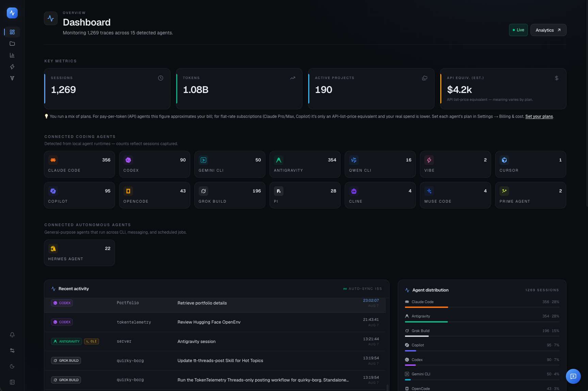
Task: Click the Active Projects copy icon
Action: [425, 78]
